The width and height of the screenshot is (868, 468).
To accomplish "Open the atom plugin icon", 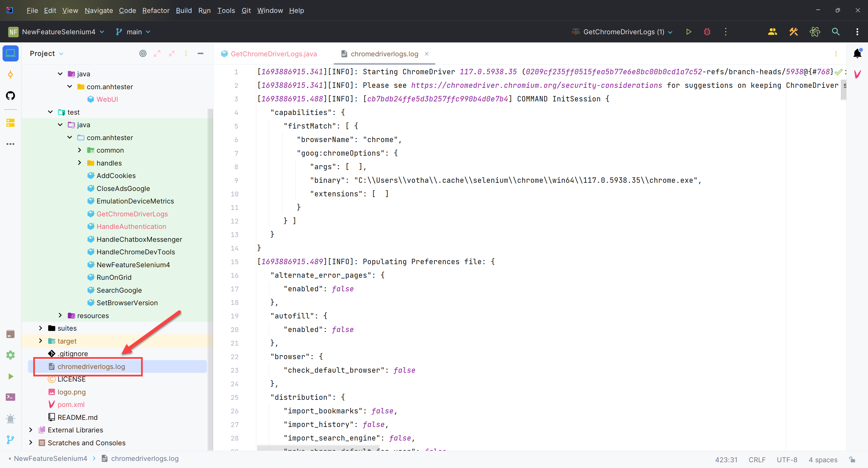I will (815, 32).
